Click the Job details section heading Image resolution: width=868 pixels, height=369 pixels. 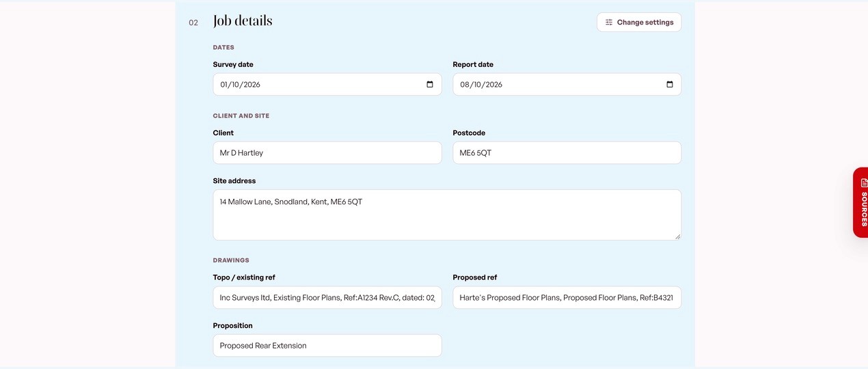243,21
